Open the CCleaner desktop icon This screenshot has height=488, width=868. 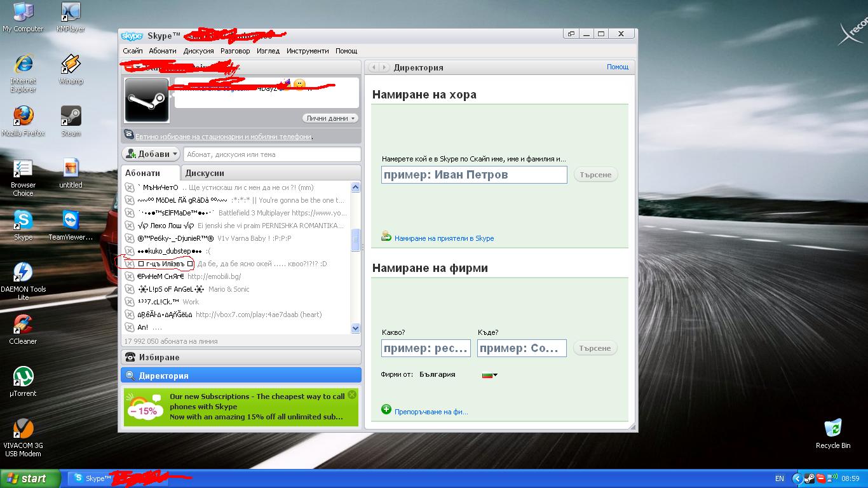[23, 325]
